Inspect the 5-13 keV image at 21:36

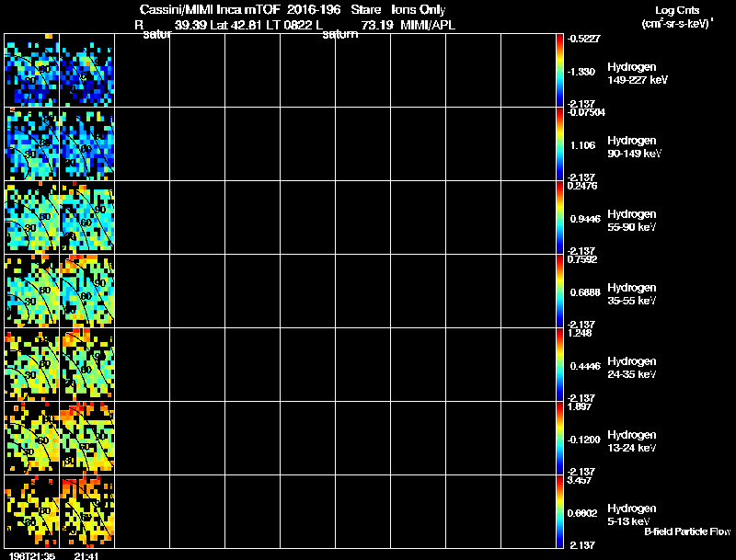click(x=32, y=511)
